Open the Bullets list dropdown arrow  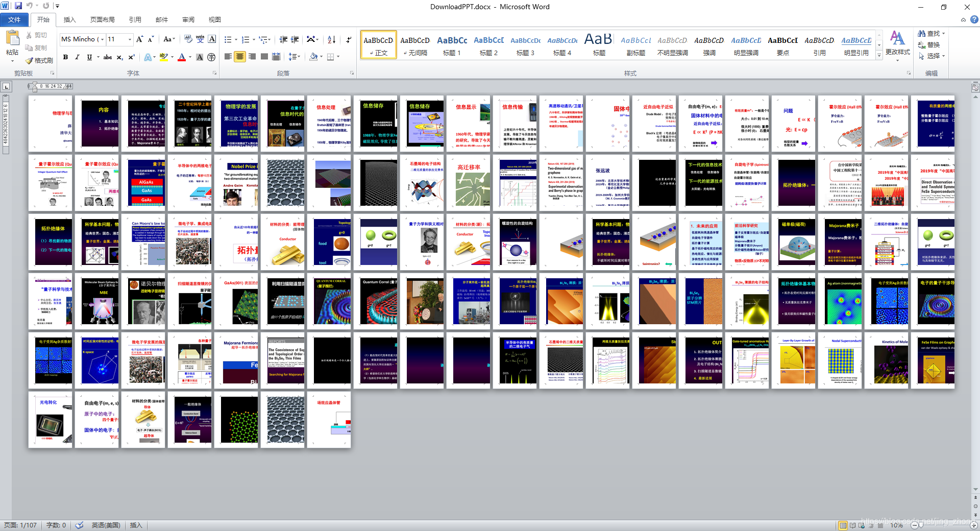(x=235, y=39)
